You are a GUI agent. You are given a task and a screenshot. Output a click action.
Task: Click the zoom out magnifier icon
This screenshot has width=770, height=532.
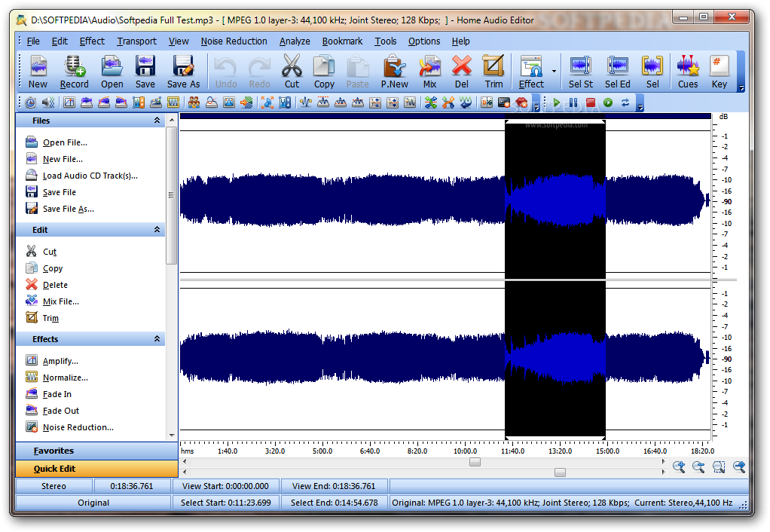coord(698,466)
